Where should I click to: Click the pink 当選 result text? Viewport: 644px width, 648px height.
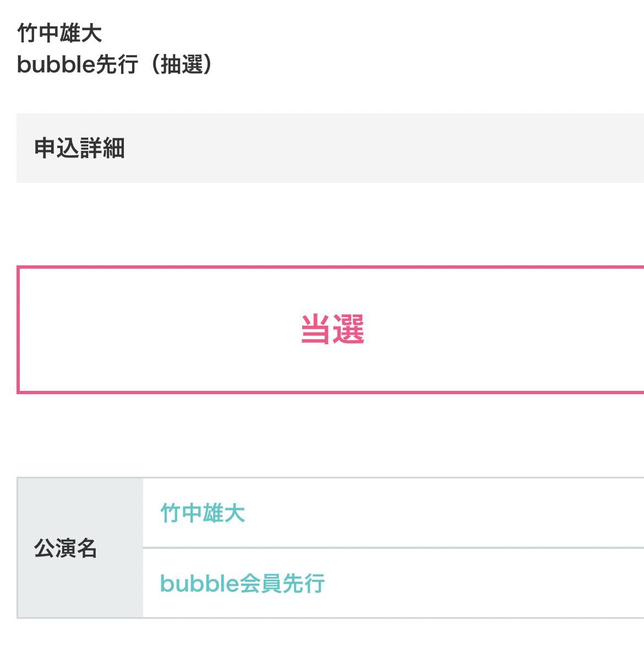(x=332, y=329)
